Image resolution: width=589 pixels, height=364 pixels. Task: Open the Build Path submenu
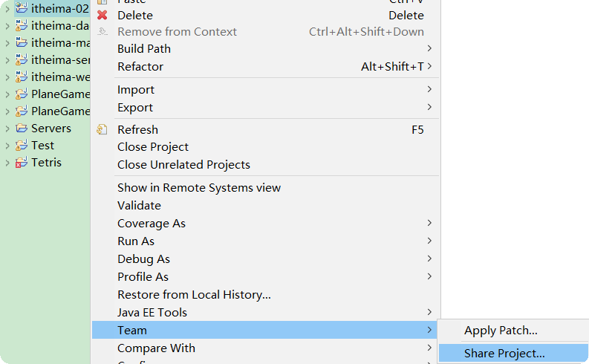(144, 49)
